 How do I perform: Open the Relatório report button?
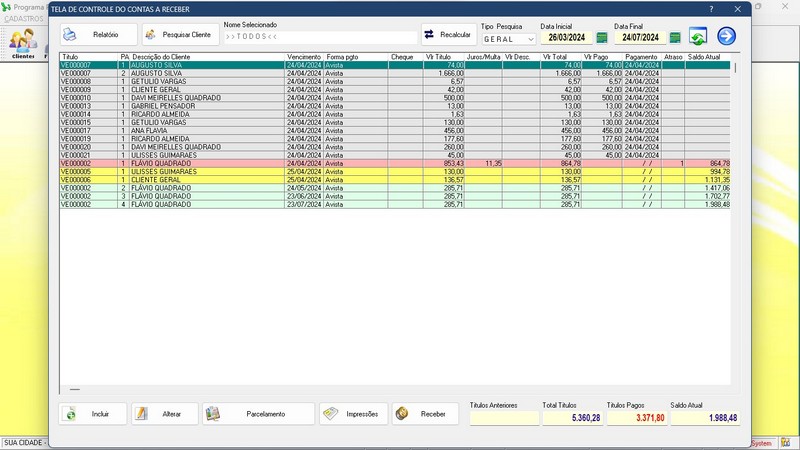(x=98, y=35)
